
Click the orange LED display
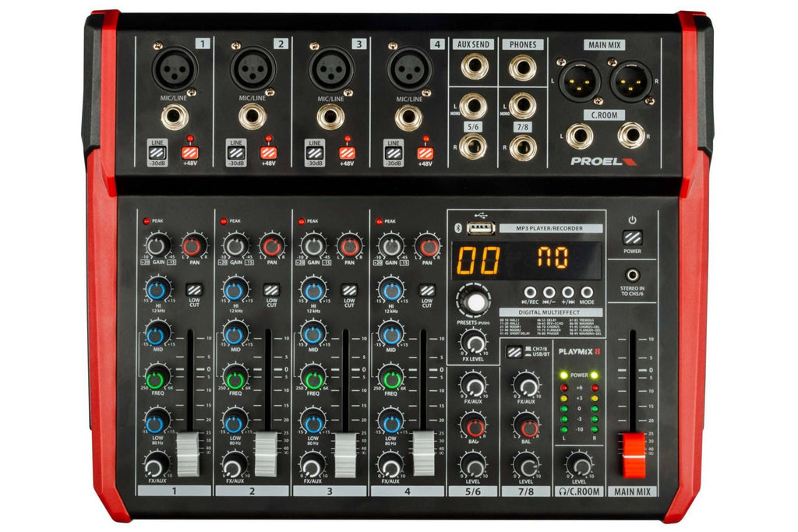click(x=527, y=260)
